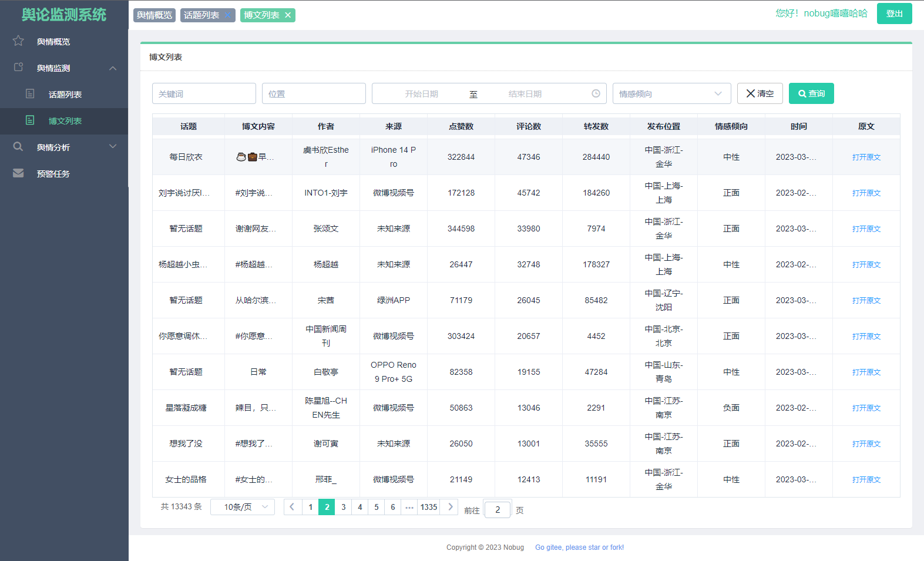Click the 发布位置 column header
Viewport: 924px width, 561px height.
(x=664, y=126)
